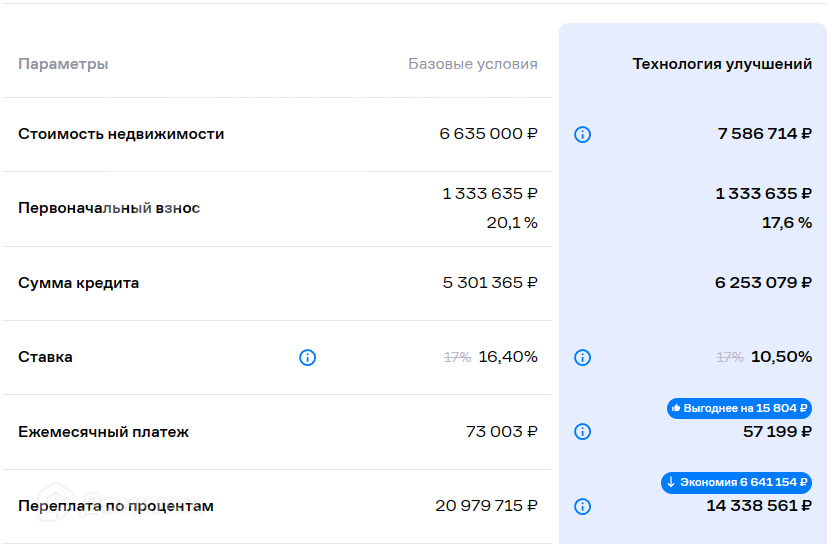Click the Ставка row label
This screenshot has width=832, height=547.
[45, 357]
